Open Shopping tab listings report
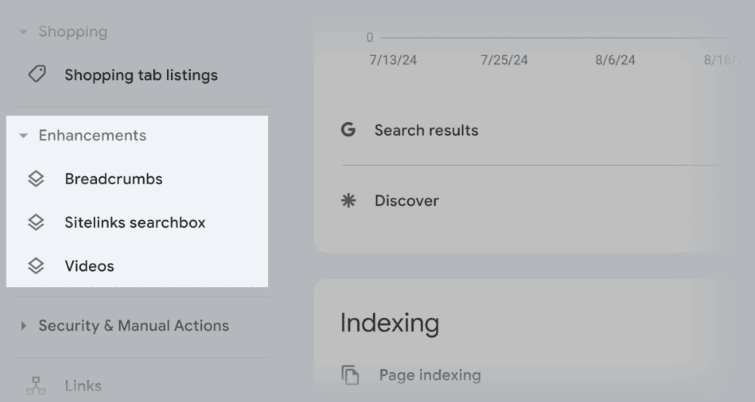Screen dimensions: 755x402 (x=141, y=75)
